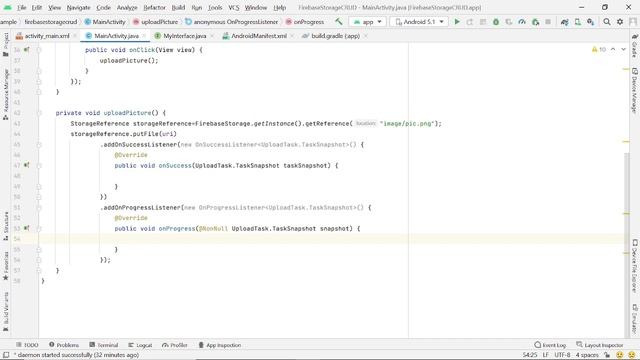The width and height of the screenshot is (640, 360).
Task: Change line separator LF
Action: pyautogui.click(x=545, y=355)
